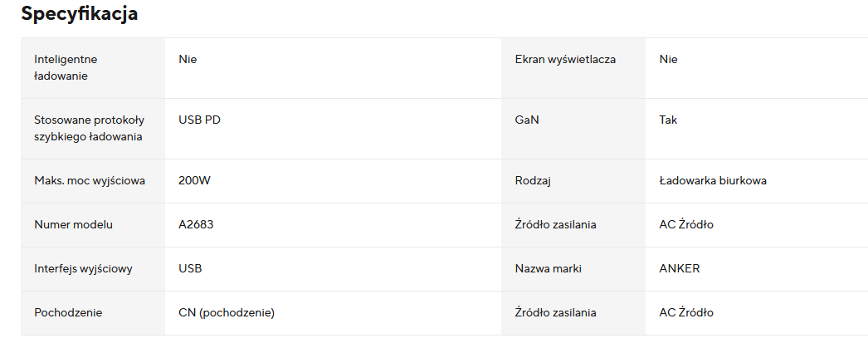This screenshot has height=348, width=868.
Task: Click the USB PD value
Action: tap(199, 120)
